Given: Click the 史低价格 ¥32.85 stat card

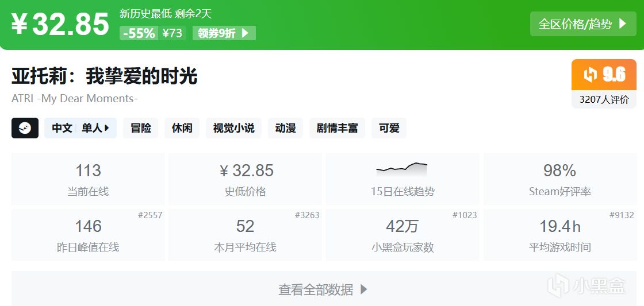Looking at the screenshot, I should [x=245, y=179].
